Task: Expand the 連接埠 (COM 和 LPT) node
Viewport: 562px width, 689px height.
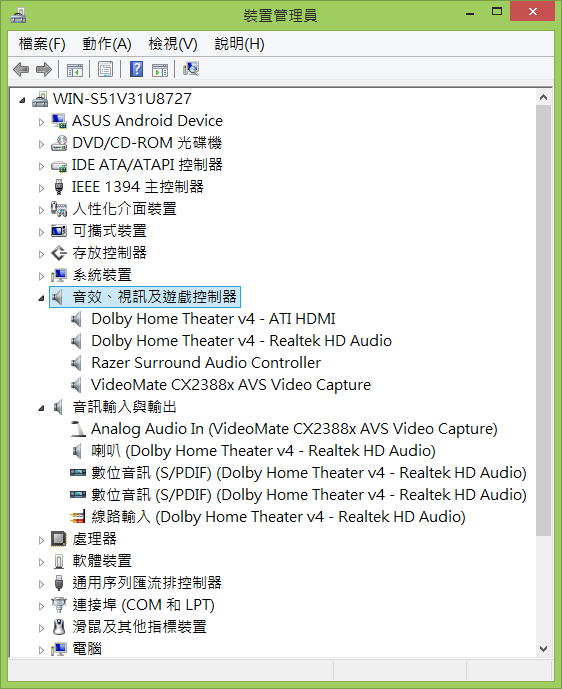Action: [x=41, y=606]
